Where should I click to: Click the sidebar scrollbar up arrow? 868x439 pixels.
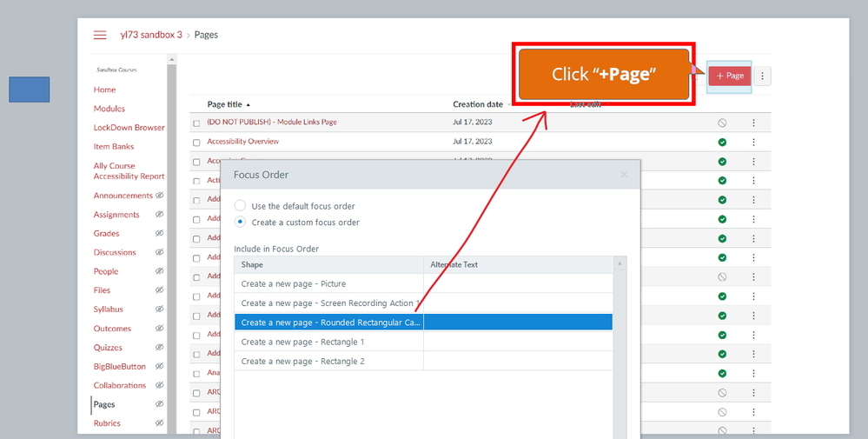172,59
